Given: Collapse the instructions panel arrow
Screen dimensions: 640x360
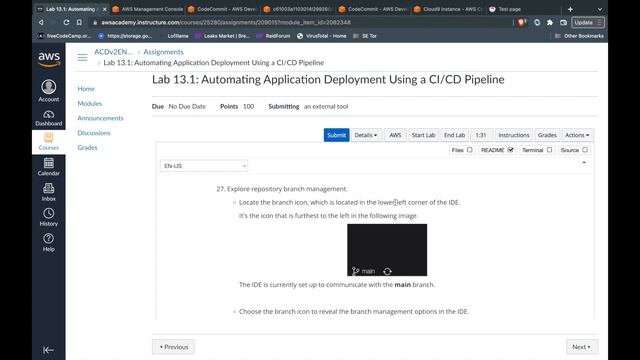Looking at the screenshot, I should (x=584, y=162).
